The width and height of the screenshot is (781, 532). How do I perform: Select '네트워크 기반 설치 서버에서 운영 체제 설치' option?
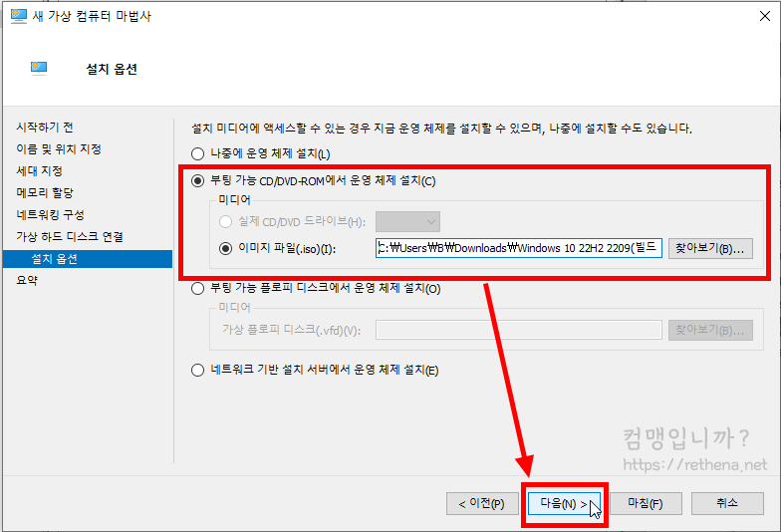[x=197, y=371]
